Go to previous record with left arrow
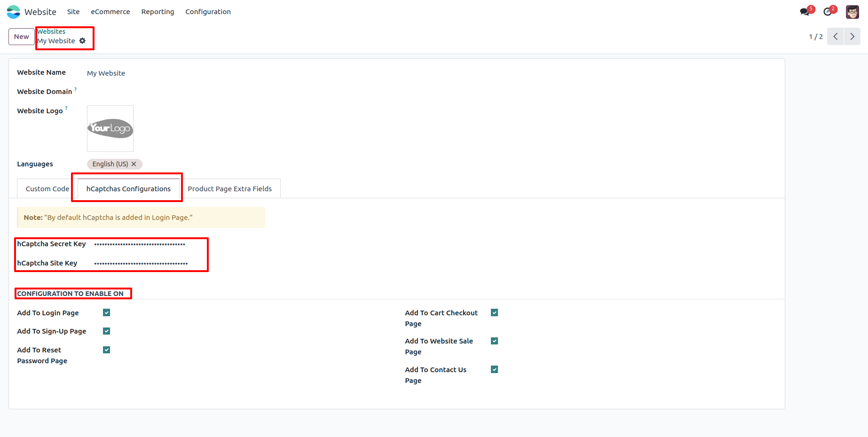This screenshot has width=868, height=437. [835, 37]
